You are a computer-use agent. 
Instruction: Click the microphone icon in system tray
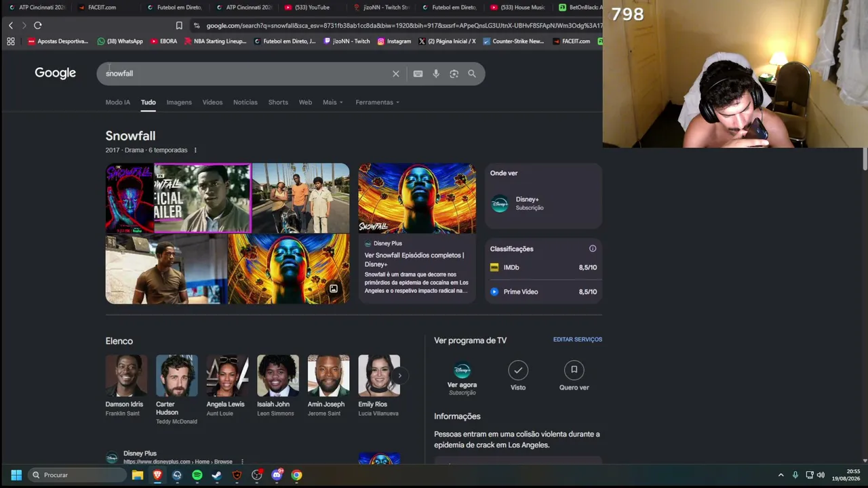[x=795, y=475]
